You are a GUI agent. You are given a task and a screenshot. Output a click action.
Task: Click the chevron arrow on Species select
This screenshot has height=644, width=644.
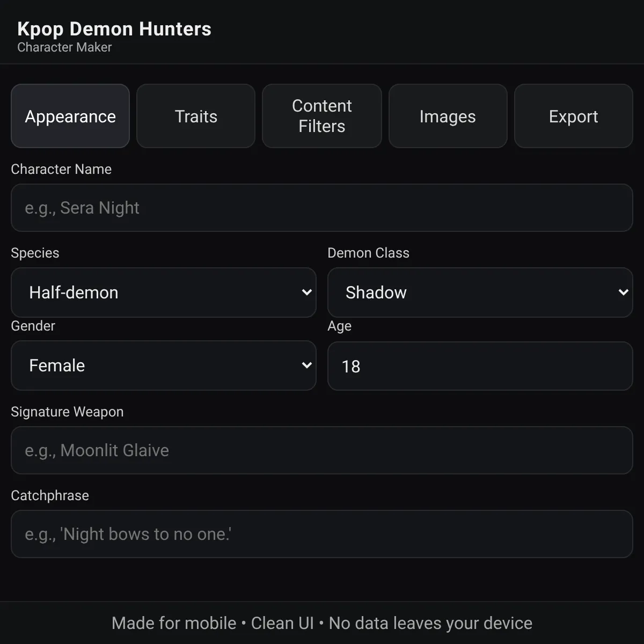coord(307,292)
